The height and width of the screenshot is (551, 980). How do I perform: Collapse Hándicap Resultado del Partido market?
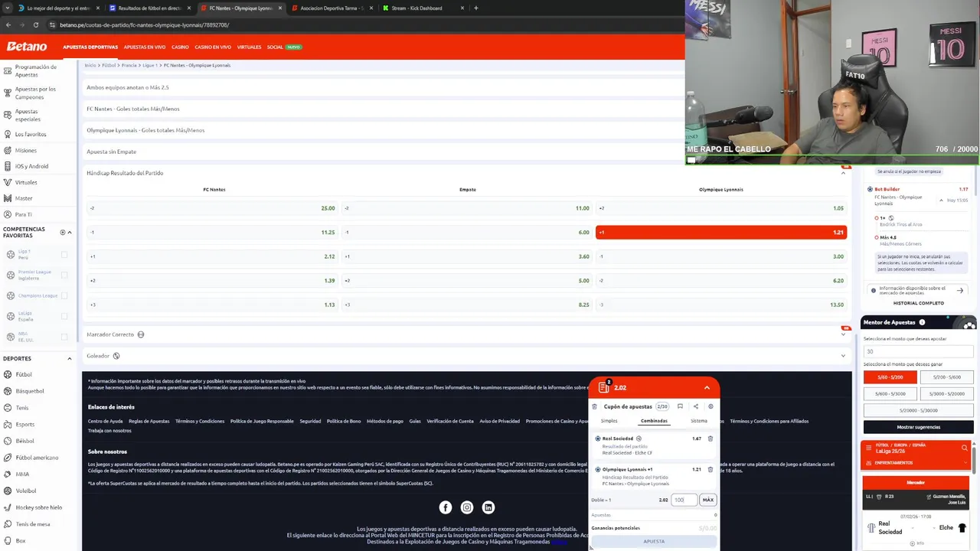tap(843, 173)
